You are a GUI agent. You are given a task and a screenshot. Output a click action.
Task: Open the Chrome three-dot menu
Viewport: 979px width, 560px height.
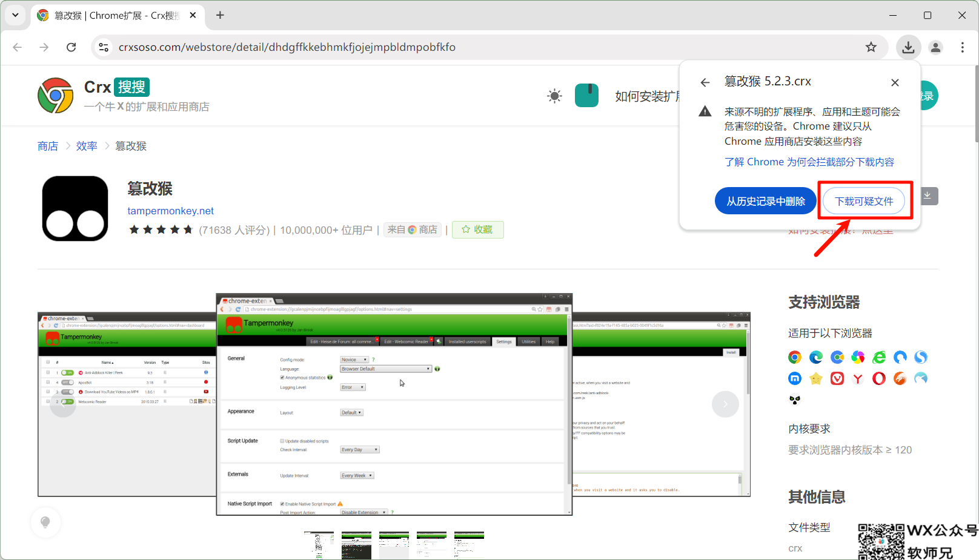point(962,47)
